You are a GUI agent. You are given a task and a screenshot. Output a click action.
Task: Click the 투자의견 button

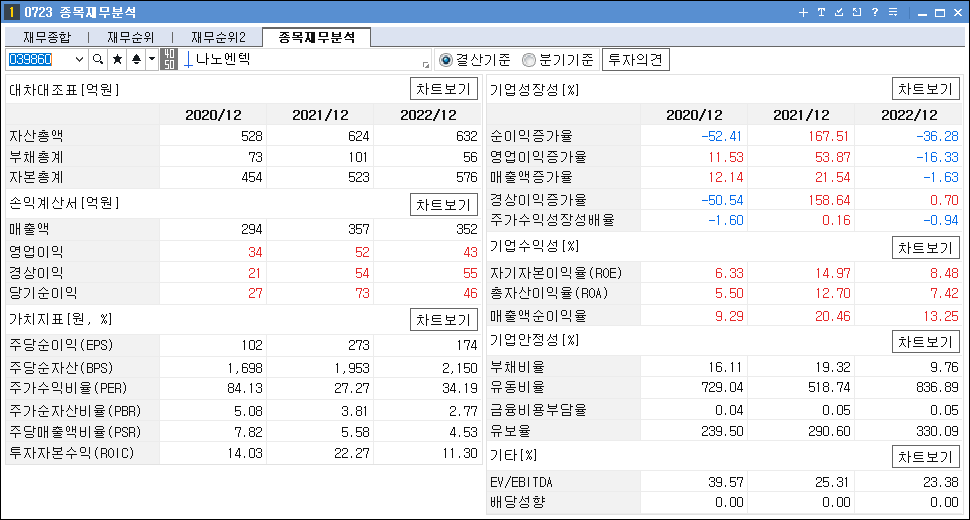point(635,60)
